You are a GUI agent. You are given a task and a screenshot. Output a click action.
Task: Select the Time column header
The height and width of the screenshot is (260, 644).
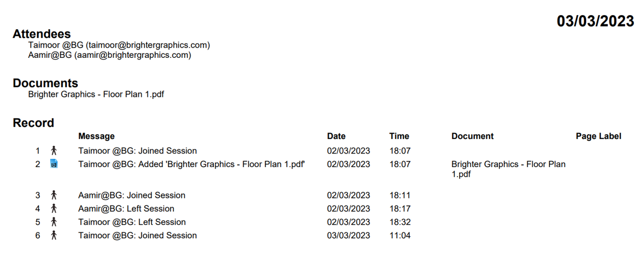point(399,136)
